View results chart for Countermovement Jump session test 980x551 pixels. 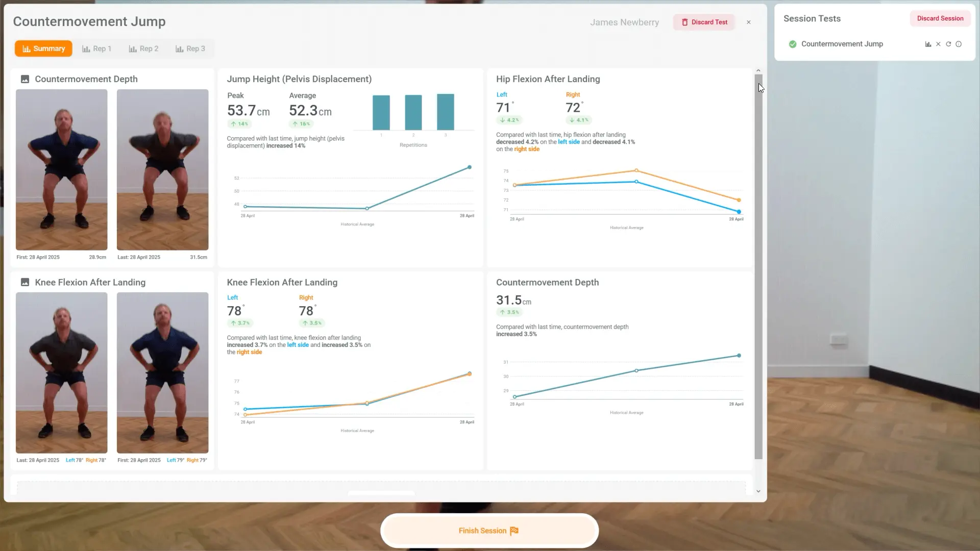tap(928, 44)
